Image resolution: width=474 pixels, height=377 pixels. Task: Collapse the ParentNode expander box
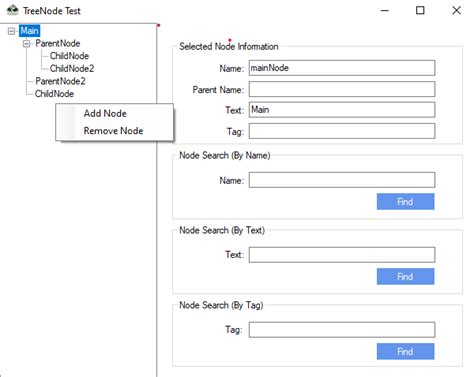(x=26, y=44)
